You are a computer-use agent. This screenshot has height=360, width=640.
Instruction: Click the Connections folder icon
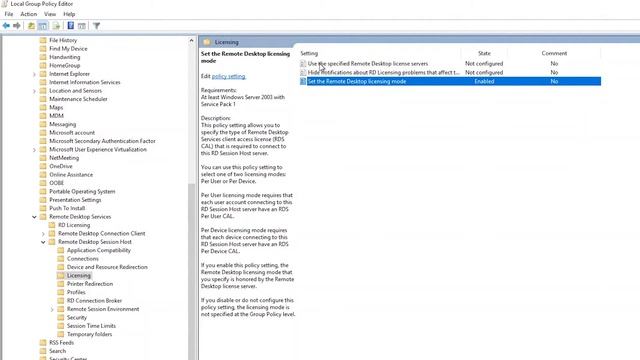coord(61,259)
